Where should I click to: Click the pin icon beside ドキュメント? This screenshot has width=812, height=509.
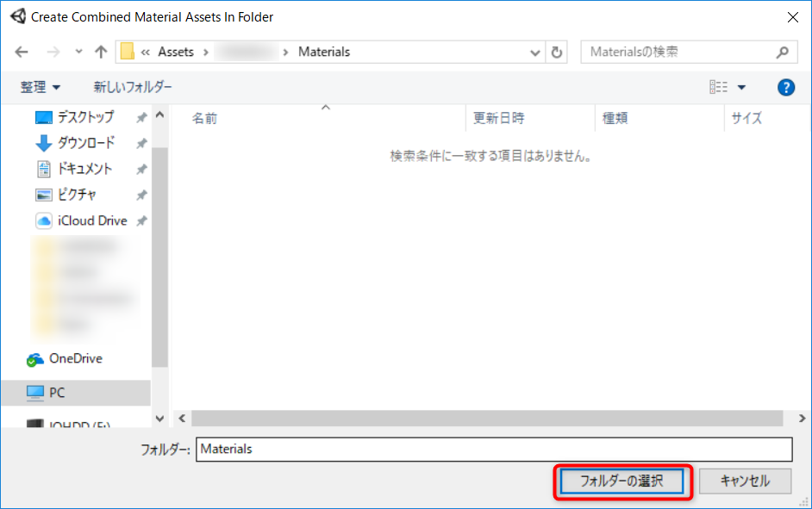141,169
